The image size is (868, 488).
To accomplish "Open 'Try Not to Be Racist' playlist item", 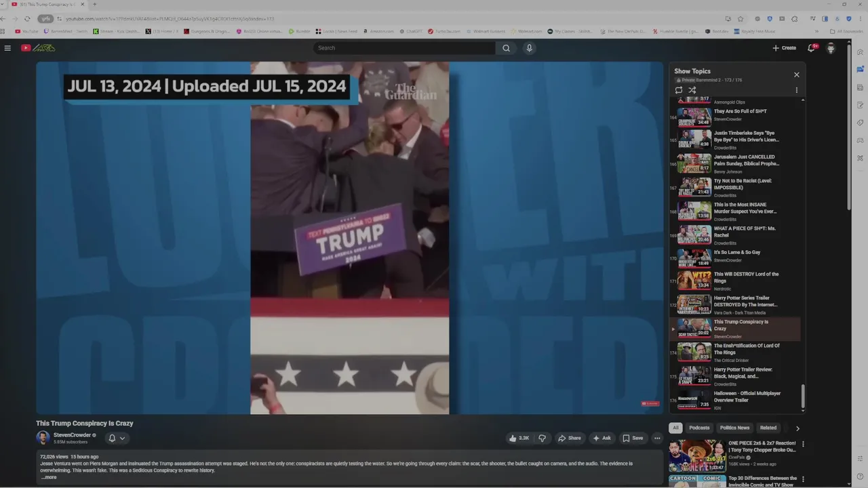I will click(735, 187).
